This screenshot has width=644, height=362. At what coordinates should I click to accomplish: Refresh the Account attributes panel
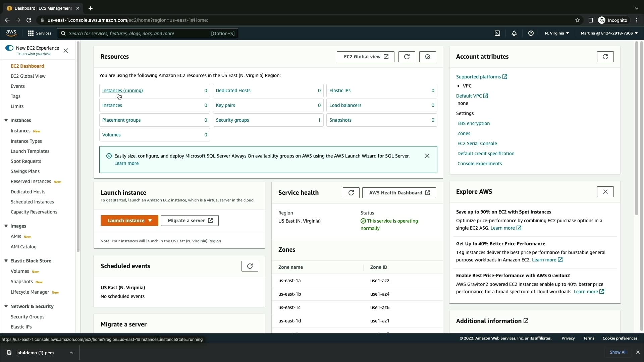[605, 57]
